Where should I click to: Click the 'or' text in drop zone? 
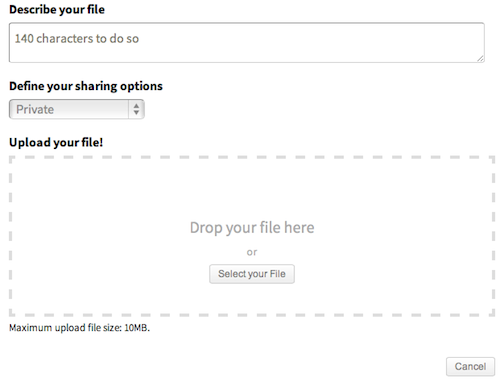tap(252, 252)
